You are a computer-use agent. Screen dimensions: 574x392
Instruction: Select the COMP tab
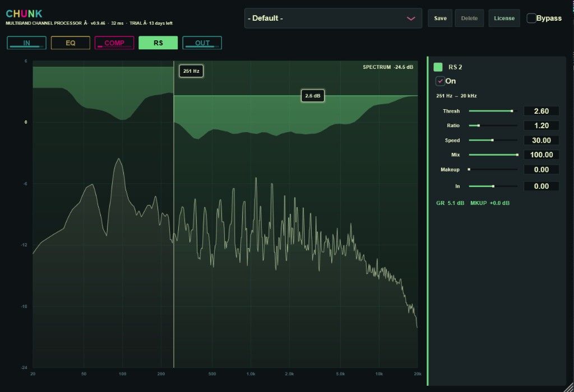114,43
